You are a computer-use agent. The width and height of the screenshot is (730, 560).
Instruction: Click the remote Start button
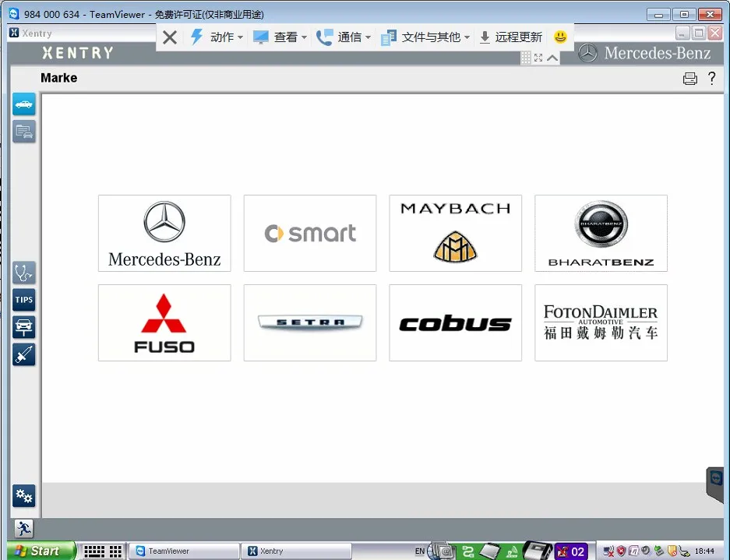(41, 551)
